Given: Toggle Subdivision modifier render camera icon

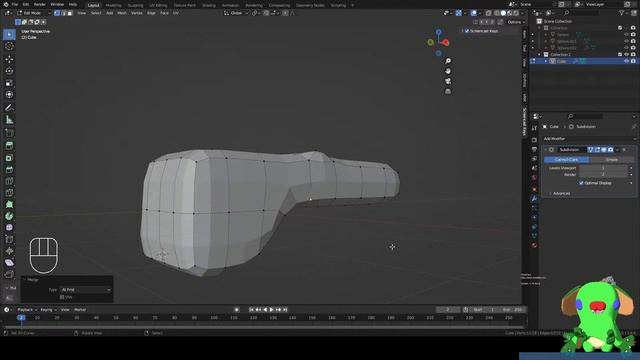Looking at the screenshot, I should tap(610, 150).
